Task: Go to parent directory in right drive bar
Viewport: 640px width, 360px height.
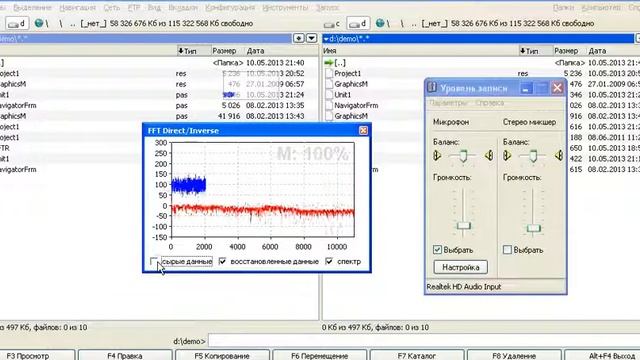Action: [413, 24]
